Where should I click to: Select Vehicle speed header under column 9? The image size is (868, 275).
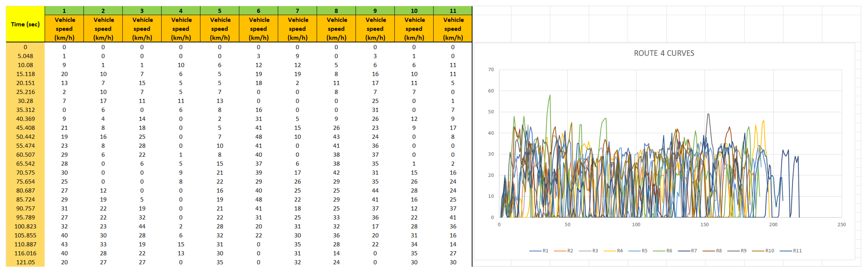(375, 29)
